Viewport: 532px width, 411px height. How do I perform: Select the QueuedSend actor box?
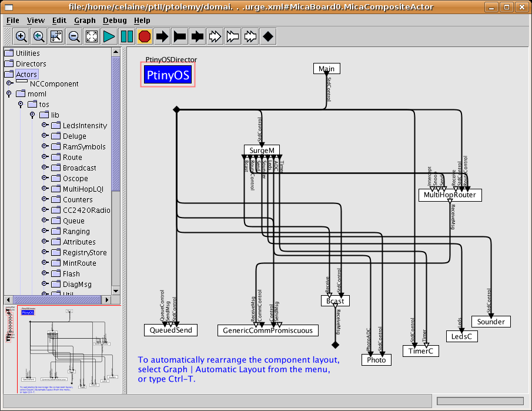coord(170,330)
